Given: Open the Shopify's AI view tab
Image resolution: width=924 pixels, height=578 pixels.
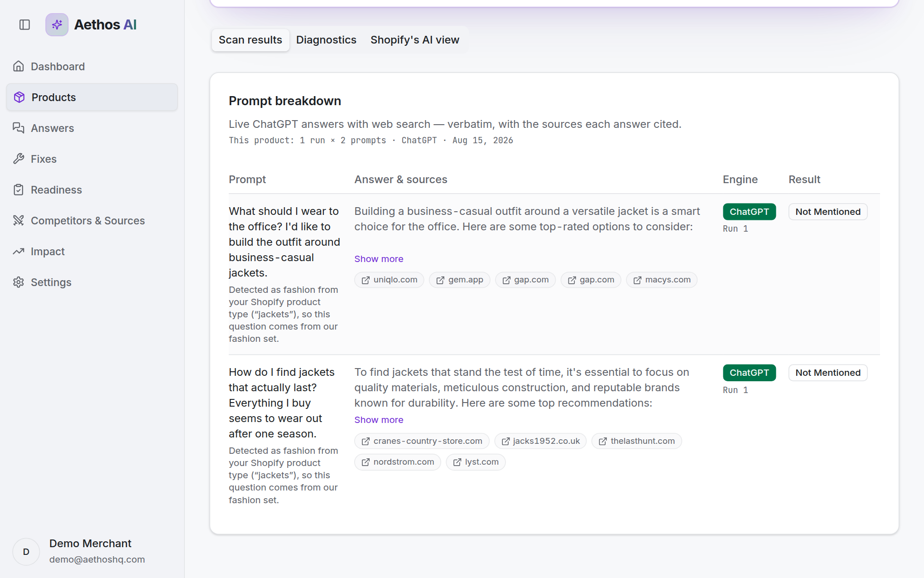Looking at the screenshot, I should tap(415, 40).
